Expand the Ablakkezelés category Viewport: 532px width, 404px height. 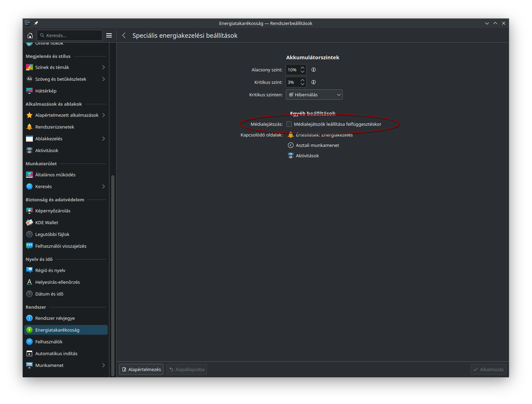pos(103,138)
